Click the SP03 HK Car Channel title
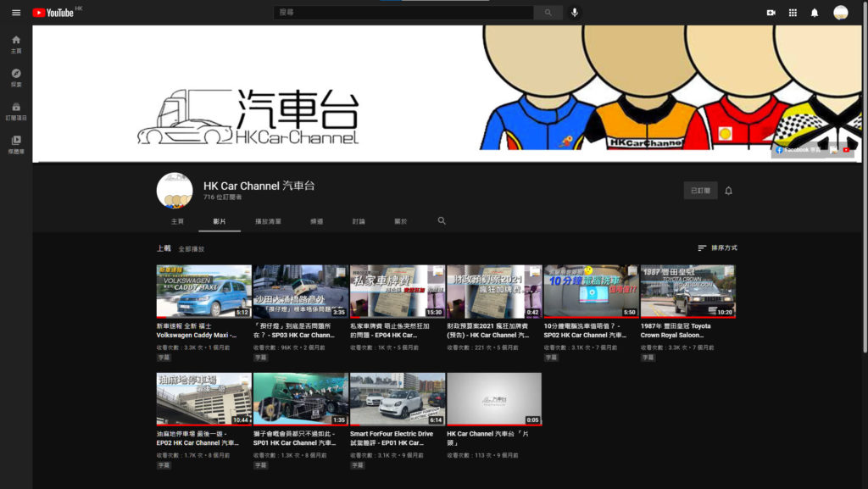This screenshot has height=489, width=868. [x=294, y=331]
